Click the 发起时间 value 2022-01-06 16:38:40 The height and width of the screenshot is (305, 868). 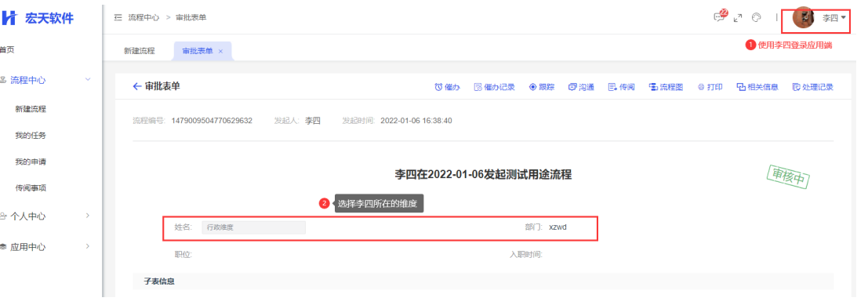coord(416,120)
